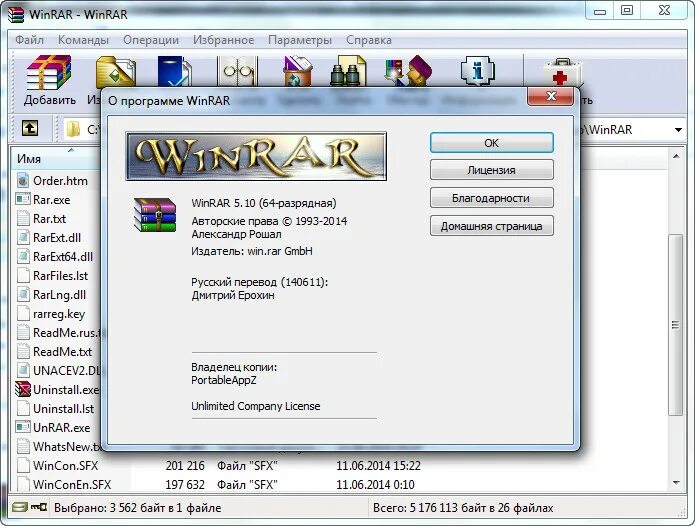
Task: Click the Find binoculars toolbar icon
Action: [x=348, y=71]
